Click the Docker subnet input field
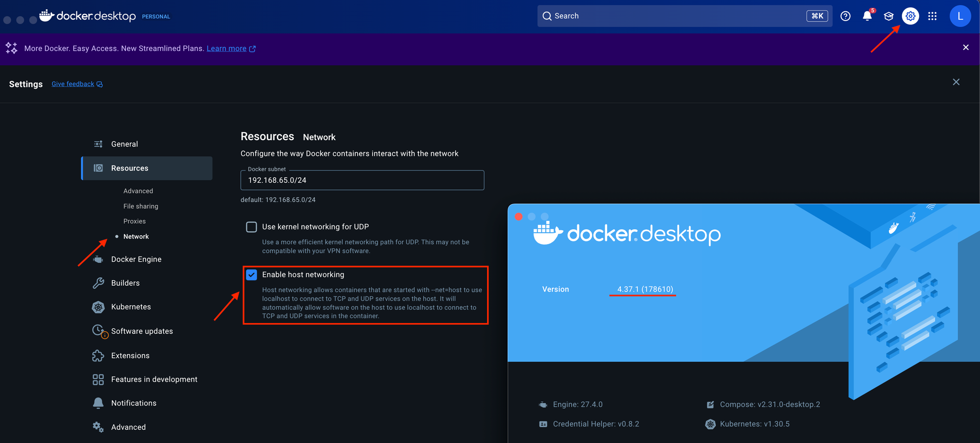This screenshot has height=443, width=980. click(362, 180)
